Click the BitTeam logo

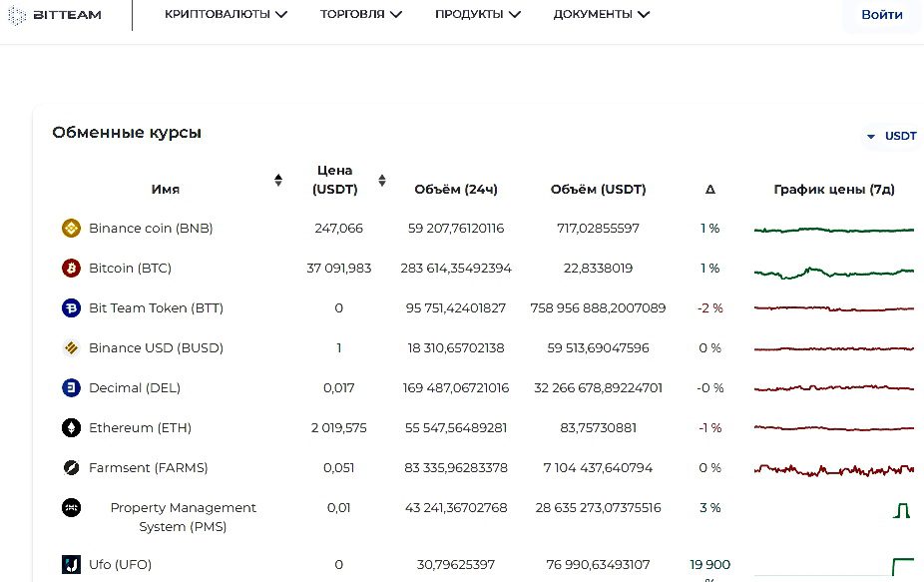[x=54, y=15]
